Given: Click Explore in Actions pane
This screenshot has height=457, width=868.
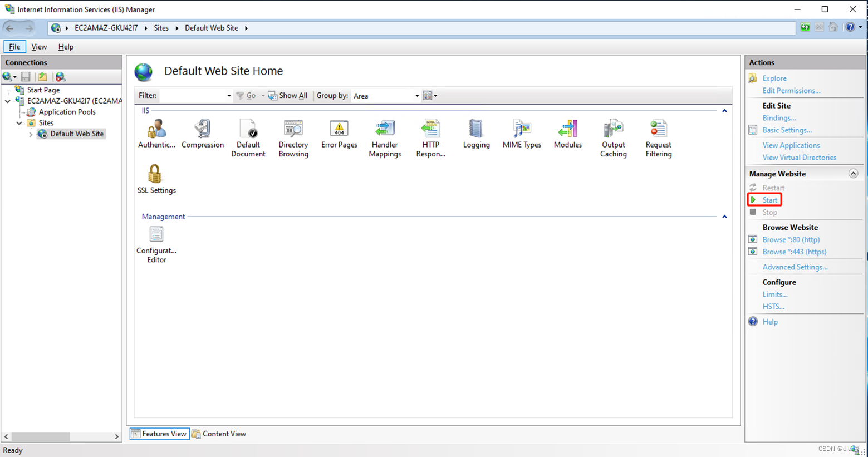Looking at the screenshot, I should point(774,78).
